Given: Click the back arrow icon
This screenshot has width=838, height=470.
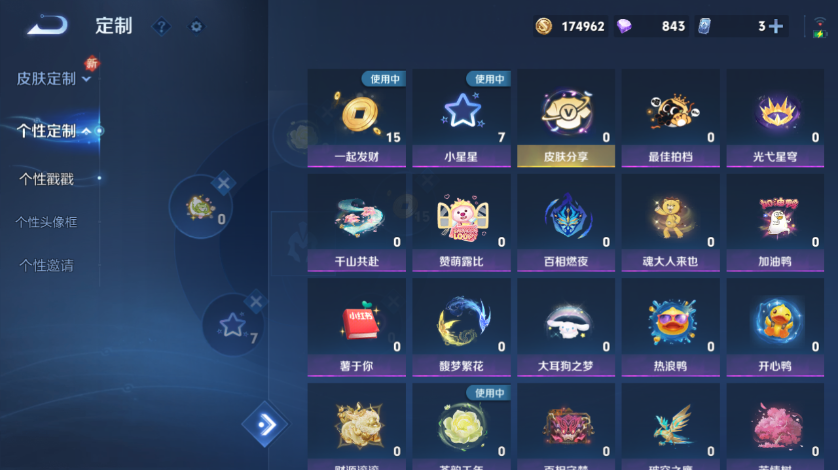Looking at the screenshot, I should (48, 25).
